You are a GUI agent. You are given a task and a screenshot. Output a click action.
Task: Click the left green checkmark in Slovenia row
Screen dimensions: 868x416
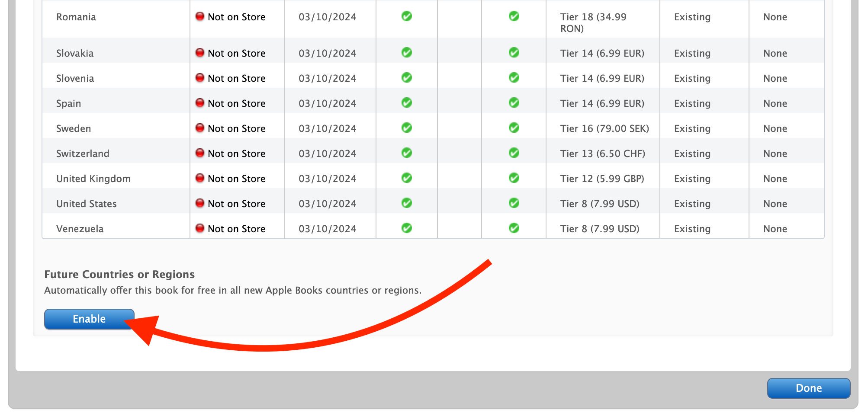[406, 78]
